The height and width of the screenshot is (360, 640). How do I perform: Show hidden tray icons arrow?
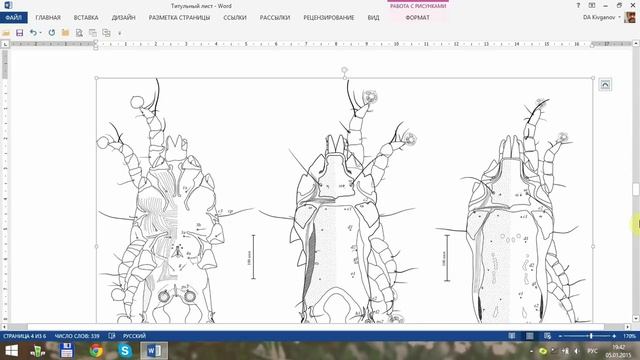531,351
